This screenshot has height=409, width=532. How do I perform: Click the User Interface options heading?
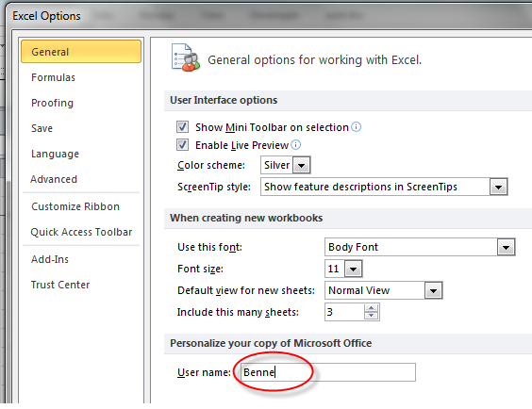[x=224, y=100]
